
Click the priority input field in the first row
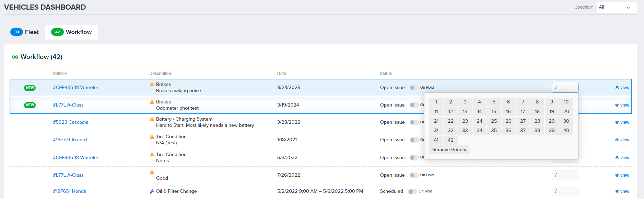565,88
